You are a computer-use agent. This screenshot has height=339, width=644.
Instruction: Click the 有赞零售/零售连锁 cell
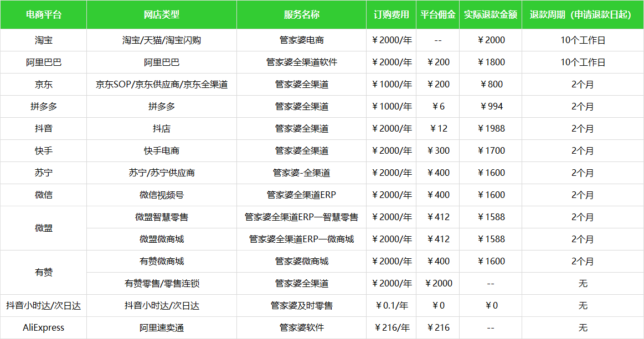(x=162, y=284)
